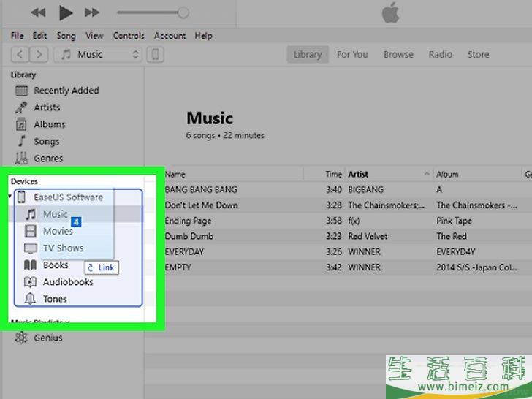Viewport: 532px width, 399px height.
Task: Click the Genres guitar icon
Action: tap(21, 158)
